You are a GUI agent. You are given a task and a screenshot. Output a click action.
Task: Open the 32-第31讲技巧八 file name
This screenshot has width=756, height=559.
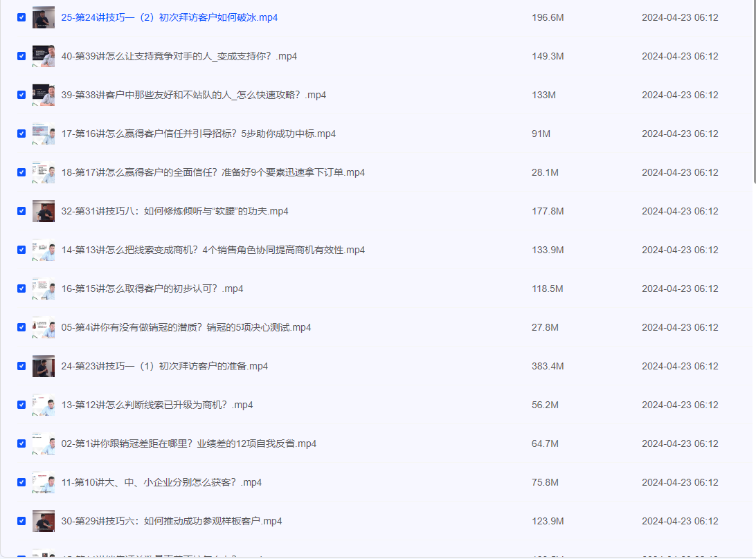point(174,211)
